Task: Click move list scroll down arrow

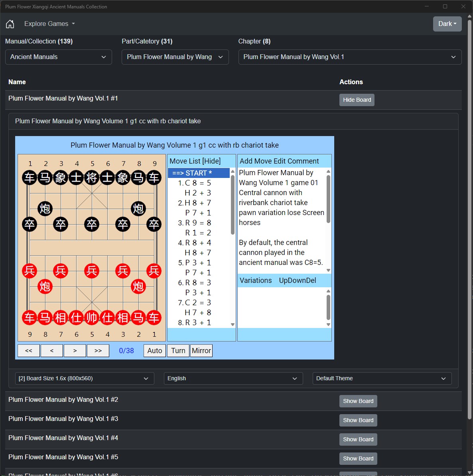Action: point(233,324)
